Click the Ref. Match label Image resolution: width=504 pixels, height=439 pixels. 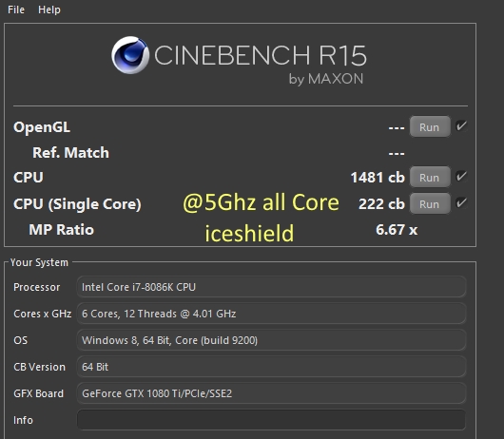pos(70,153)
